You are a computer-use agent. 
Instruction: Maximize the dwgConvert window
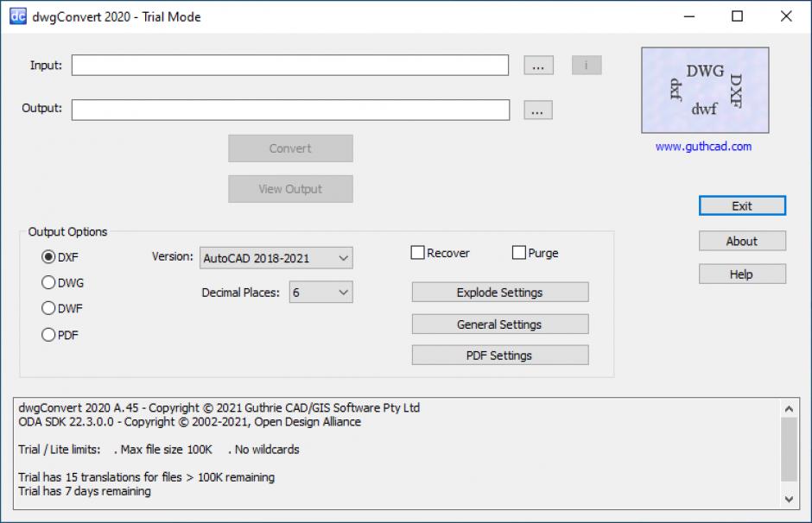[738, 16]
